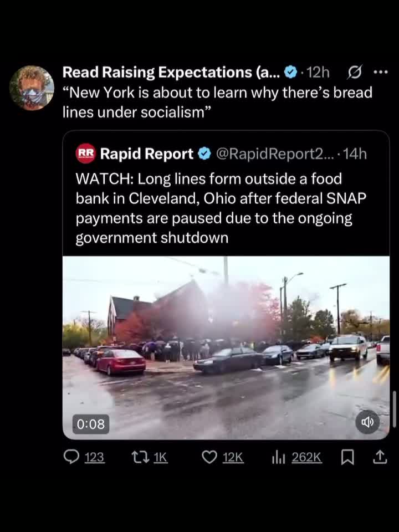The image size is (399, 532).
Task: Click the 0:08 video duration badge
Action: (x=91, y=424)
